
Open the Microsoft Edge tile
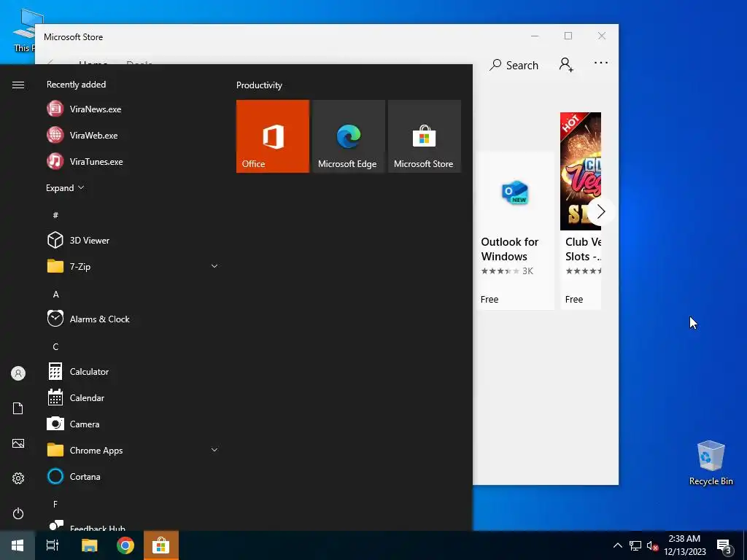coord(348,136)
